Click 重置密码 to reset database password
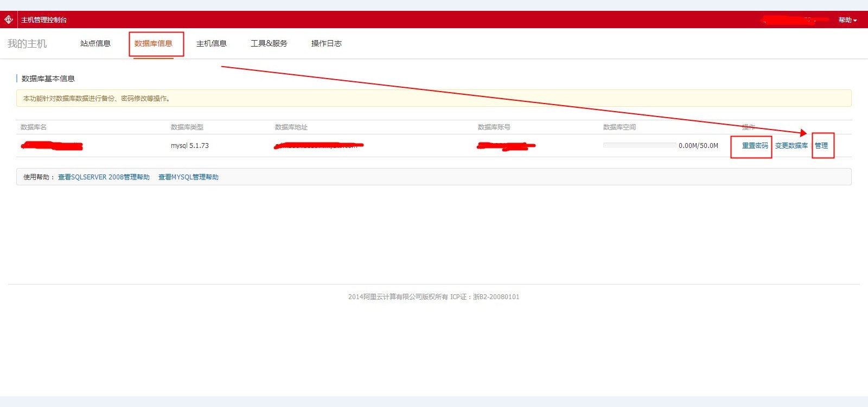Viewport: 868px width, 407px height. pyautogui.click(x=755, y=146)
